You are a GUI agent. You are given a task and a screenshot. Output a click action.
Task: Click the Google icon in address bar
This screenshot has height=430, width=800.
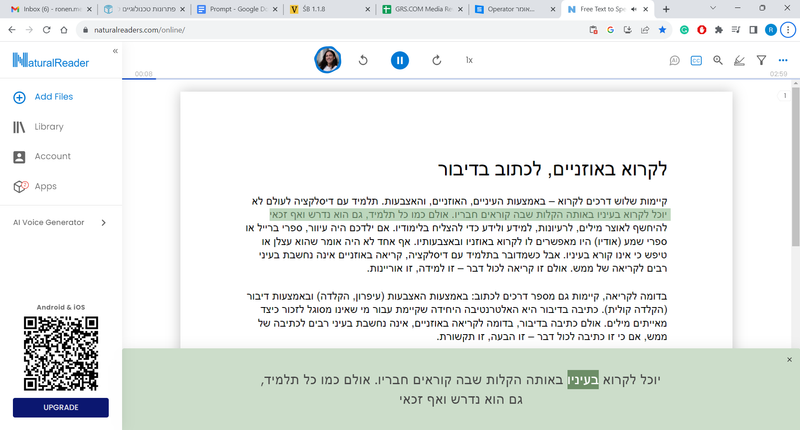(x=610, y=30)
